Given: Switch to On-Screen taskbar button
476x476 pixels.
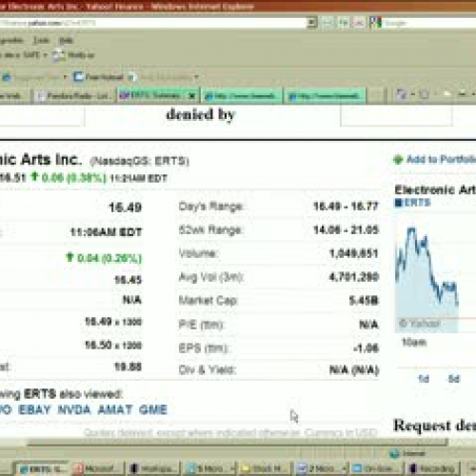Looking at the screenshot, I should pos(377,468).
